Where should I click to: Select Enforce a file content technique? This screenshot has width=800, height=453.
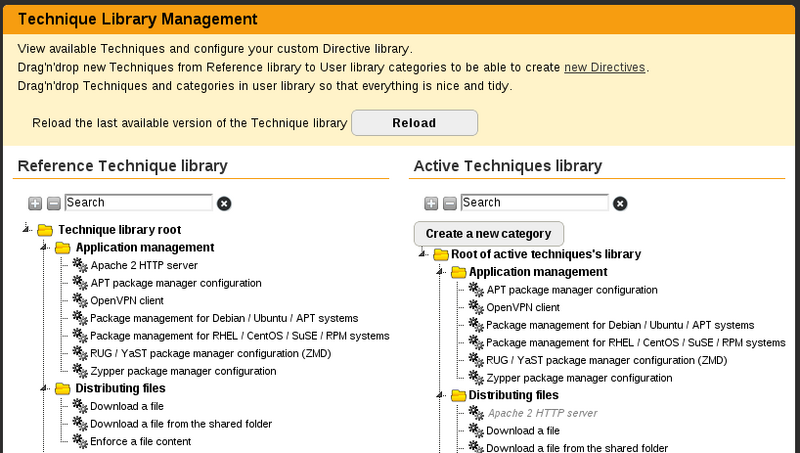[140, 441]
